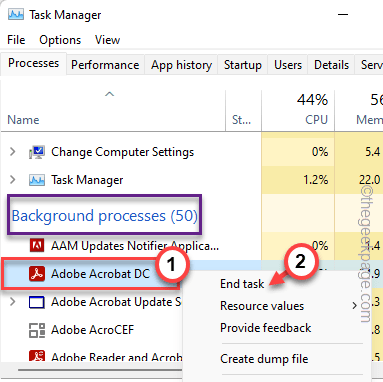
Task: Click the Task Manager title bar icon
Action: (x=16, y=15)
